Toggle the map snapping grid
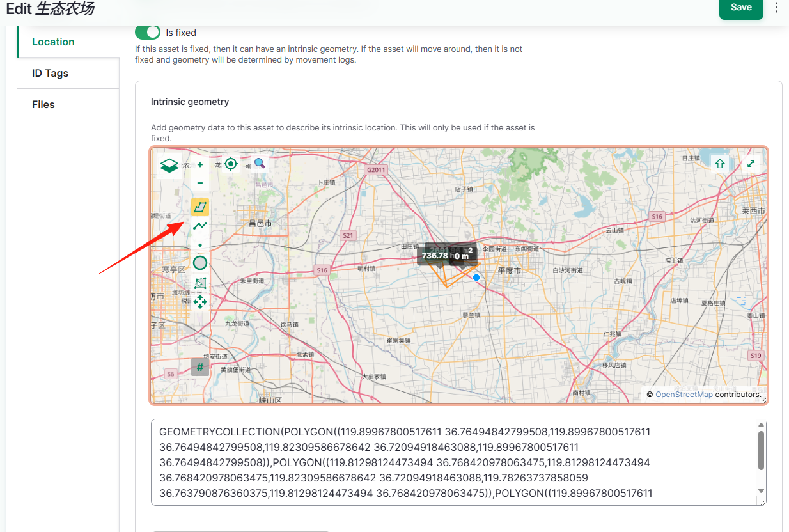Viewport: 789px width, 532px height. click(200, 367)
